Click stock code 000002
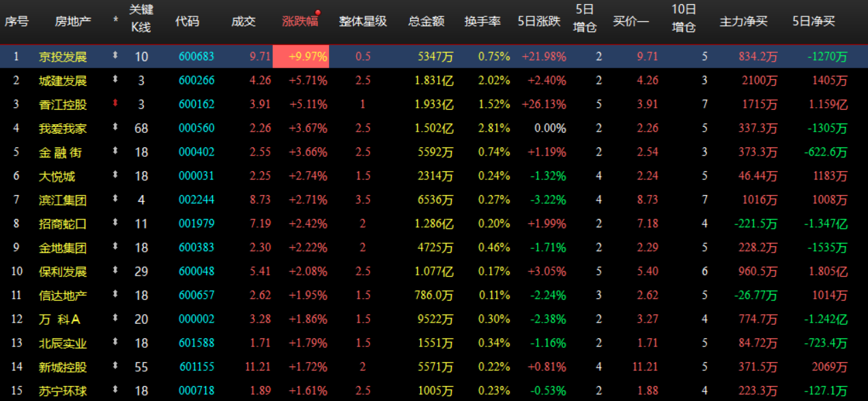The height and width of the screenshot is (401, 868). coord(197,319)
